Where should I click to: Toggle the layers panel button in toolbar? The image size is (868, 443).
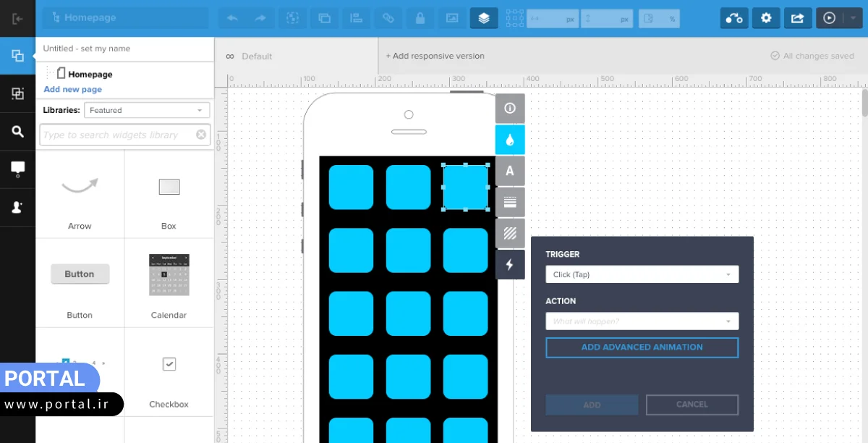[483, 18]
